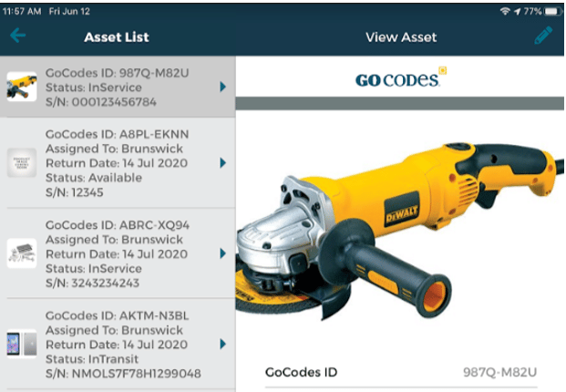Screen dimensions: 566x392
Task: Select text GoCodes ID: A8PL-EKNN
Action: (x=117, y=134)
